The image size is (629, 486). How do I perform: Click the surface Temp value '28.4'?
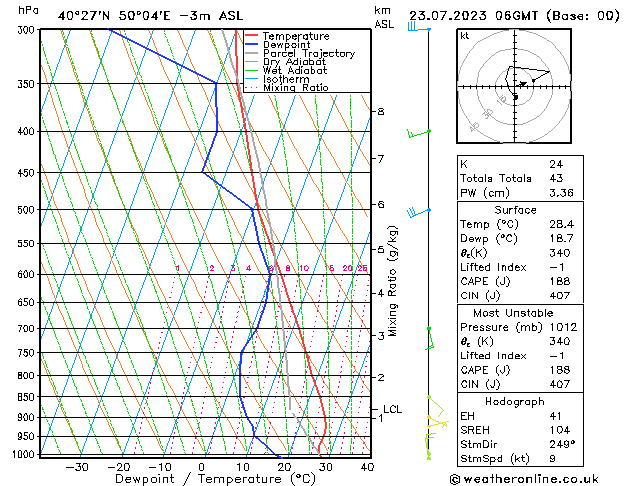[x=561, y=224]
